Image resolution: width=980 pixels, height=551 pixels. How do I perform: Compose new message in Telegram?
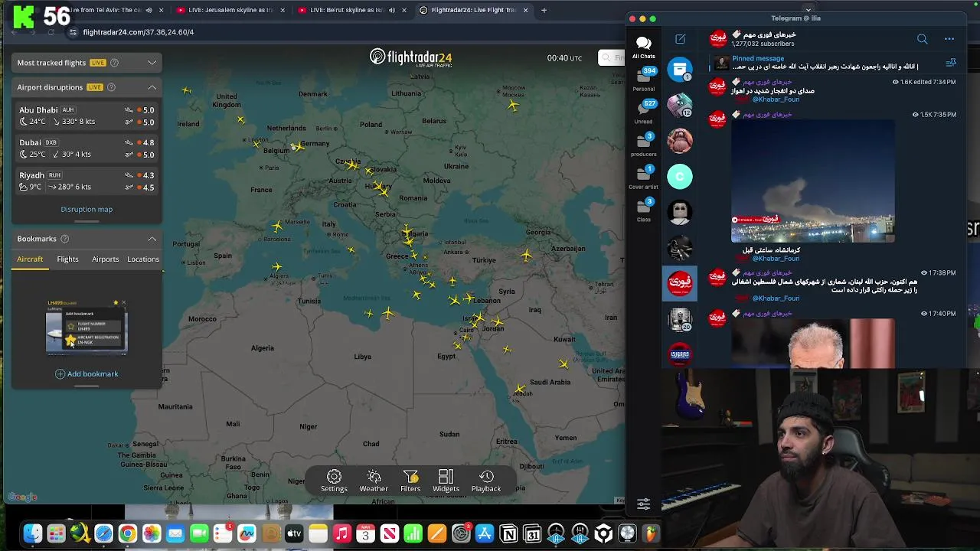tap(680, 39)
